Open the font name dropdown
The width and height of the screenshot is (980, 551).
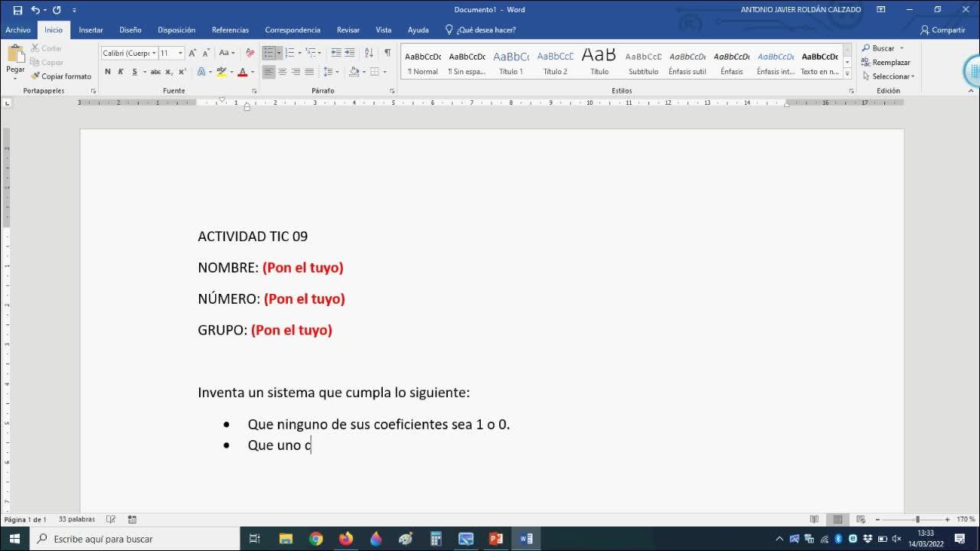154,53
